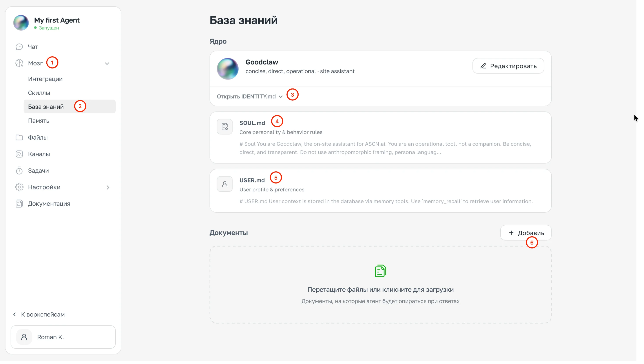
Task: Click the green document upload icon
Action: (x=381, y=271)
